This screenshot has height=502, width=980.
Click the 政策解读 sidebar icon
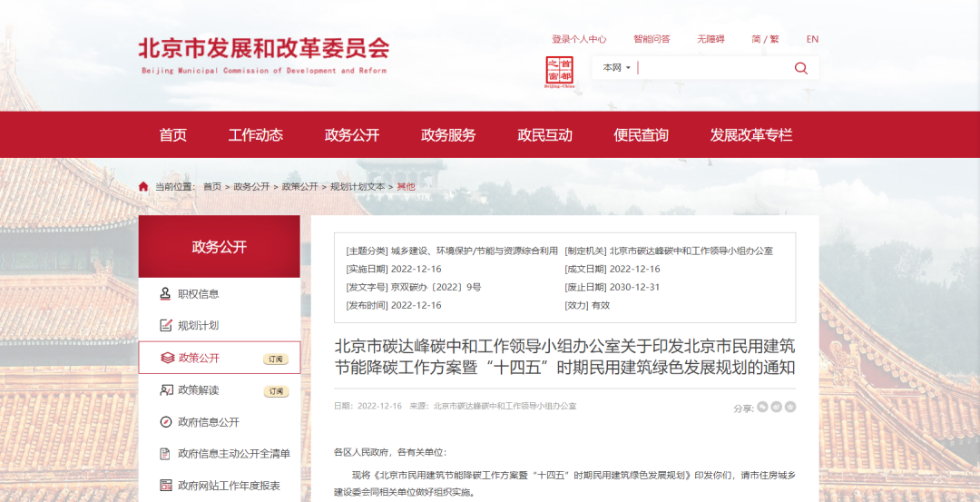click(x=166, y=390)
